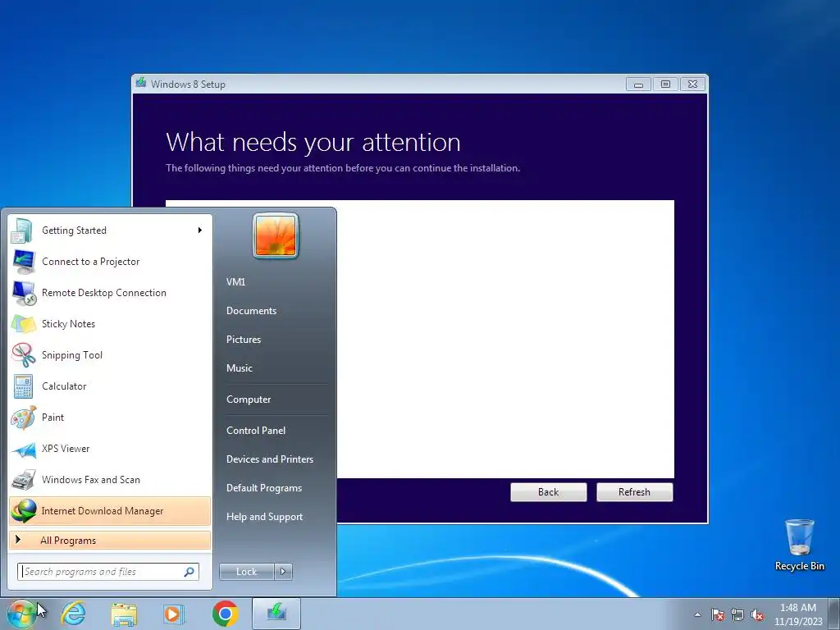Screen dimensions: 840x630
Task: Open Control Panel from Start menu
Action: pyautogui.click(x=256, y=431)
